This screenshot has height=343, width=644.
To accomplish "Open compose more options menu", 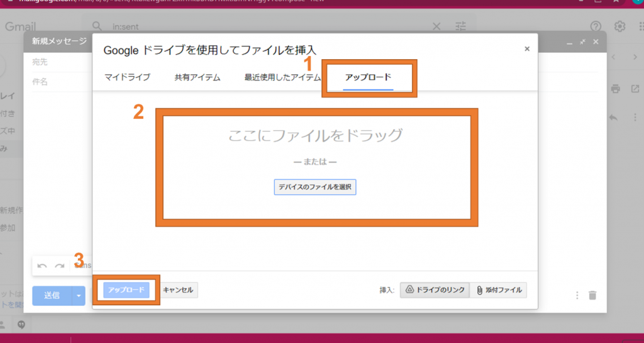I will coord(577,295).
